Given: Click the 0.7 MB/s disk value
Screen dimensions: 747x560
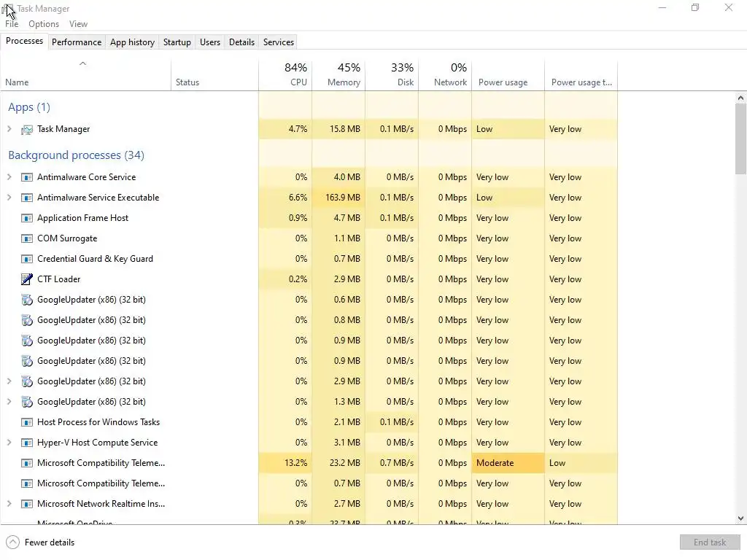Looking at the screenshot, I should click(x=397, y=463).
